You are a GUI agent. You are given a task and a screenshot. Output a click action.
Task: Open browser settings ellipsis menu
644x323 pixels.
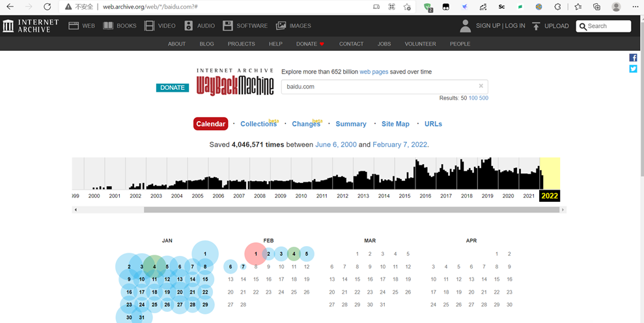(636, 7)
